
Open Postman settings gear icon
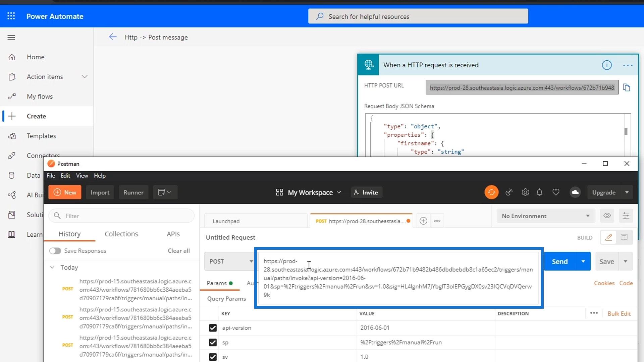525,192
